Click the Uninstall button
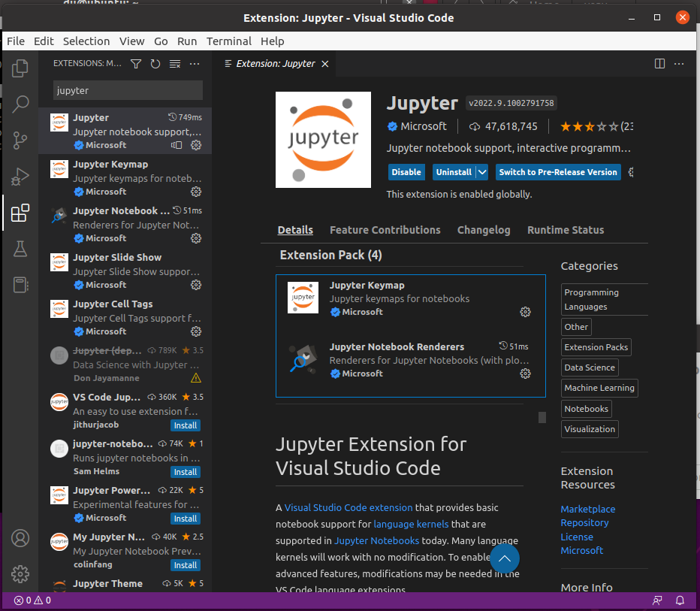 [454, 172]
